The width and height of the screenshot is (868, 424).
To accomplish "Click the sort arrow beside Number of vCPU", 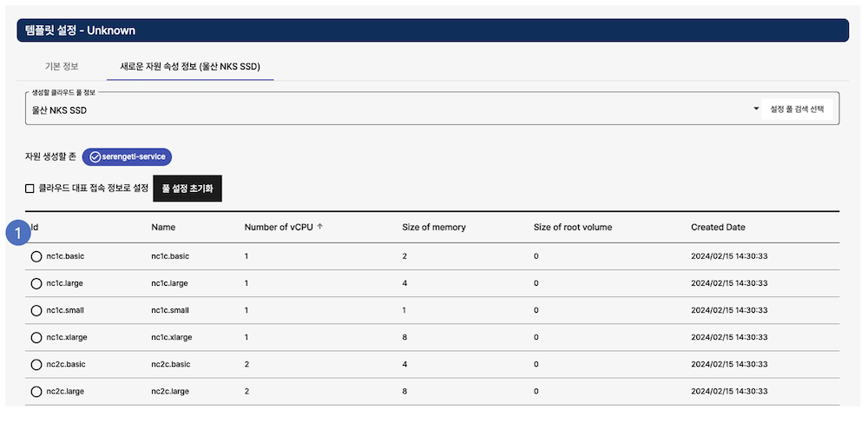I will (320, 227).
